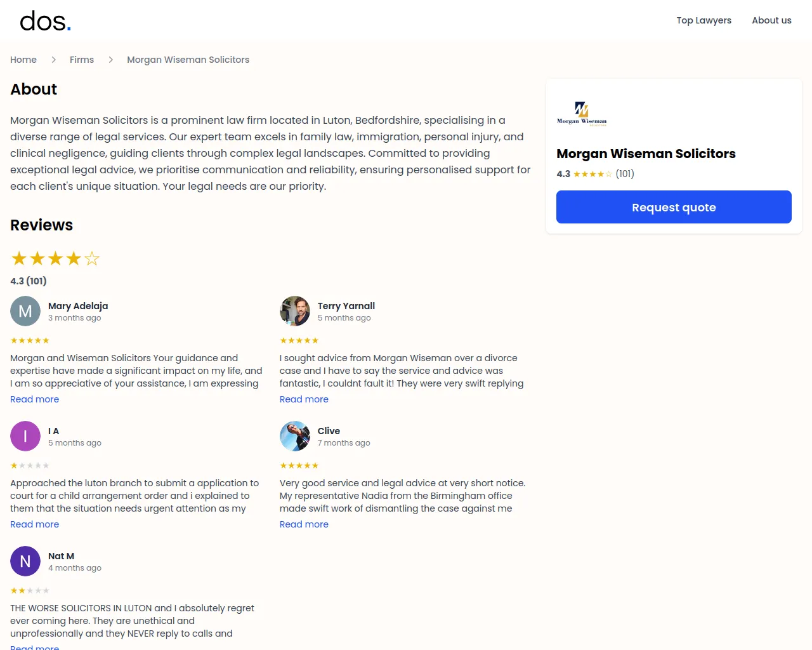Click Terry Yarnall's profile photo
This screenshot has width=812, height=650.
click(295, 311)
